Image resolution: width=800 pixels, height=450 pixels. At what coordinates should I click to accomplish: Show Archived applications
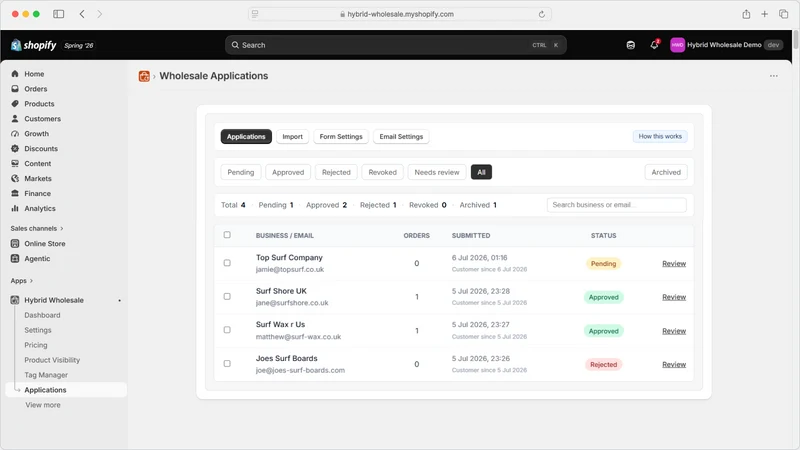click(666, 172)
